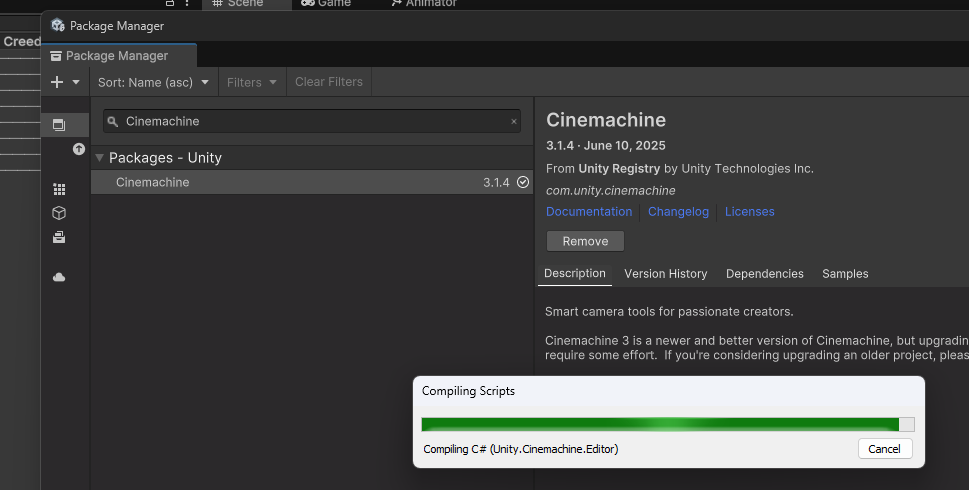Screen dimensions: 969x490
Task: Cancel the Compiling Scripts dialog
Action: [x=884, y=449]
